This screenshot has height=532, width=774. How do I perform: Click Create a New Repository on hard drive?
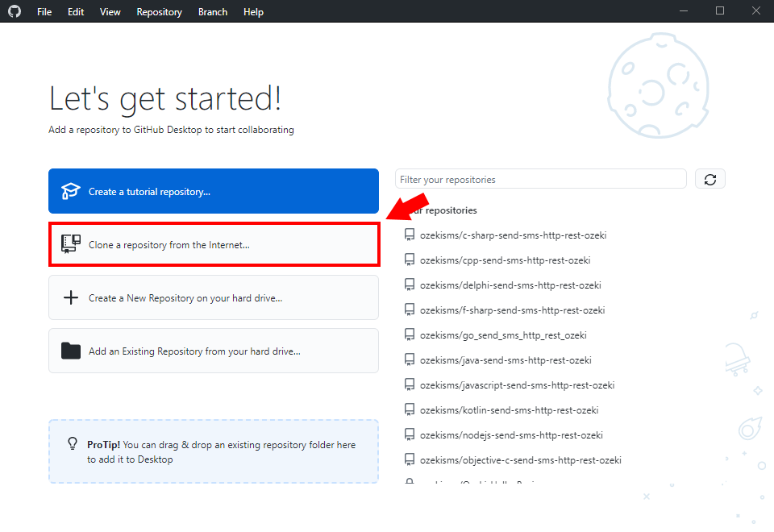[214, 297]
